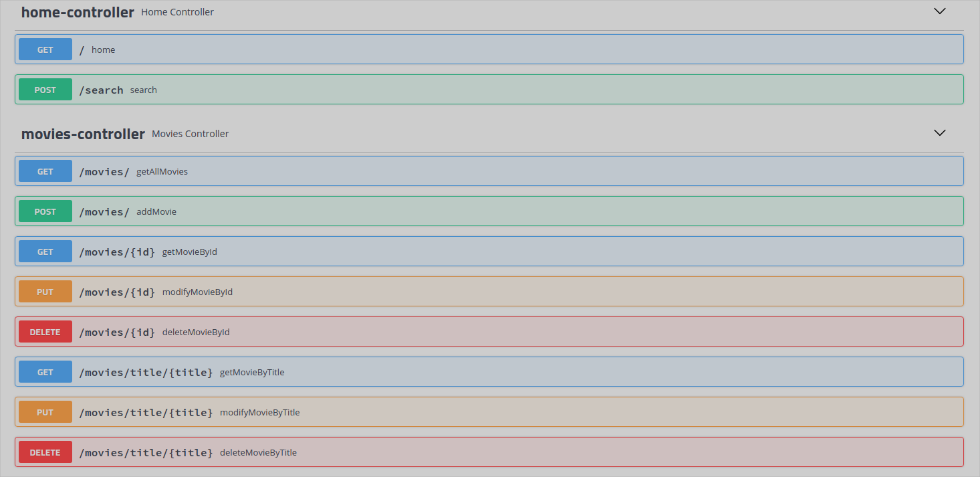Screen dimensions: 980x477
Task: Click the 'addMovie' summary text
Action: (x=156, y=211)
